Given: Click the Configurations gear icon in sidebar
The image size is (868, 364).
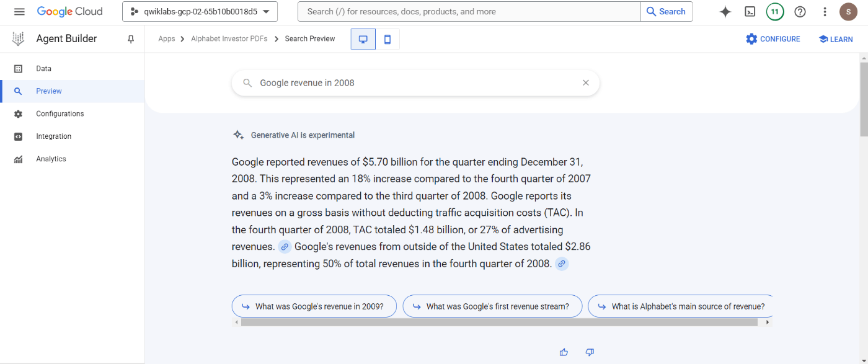Looking at the screenshot, I should tap(18, 114).
